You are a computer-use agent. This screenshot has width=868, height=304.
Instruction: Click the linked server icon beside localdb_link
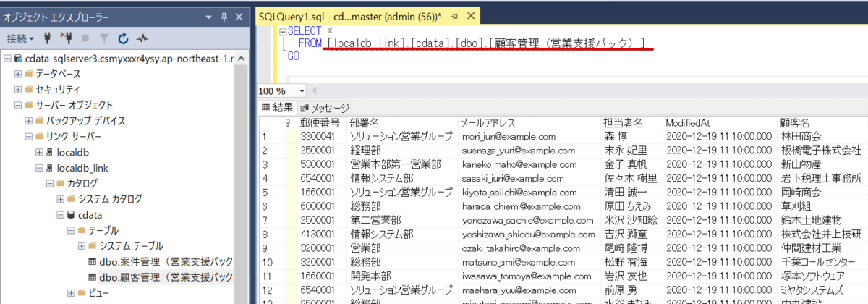coord(50,168)
